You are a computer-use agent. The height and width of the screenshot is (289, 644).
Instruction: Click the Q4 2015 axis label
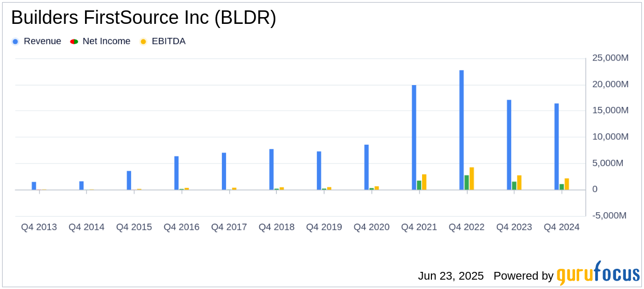coord(134,227)
